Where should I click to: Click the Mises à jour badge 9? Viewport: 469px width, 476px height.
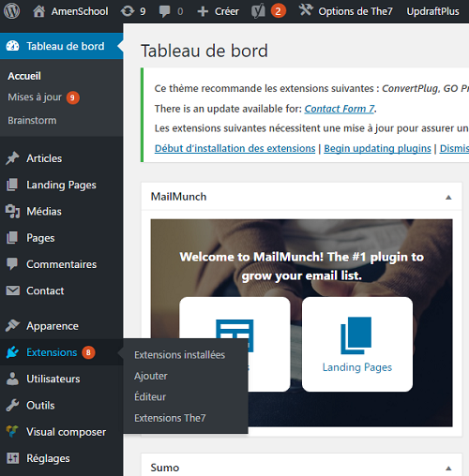pos(72,97)
